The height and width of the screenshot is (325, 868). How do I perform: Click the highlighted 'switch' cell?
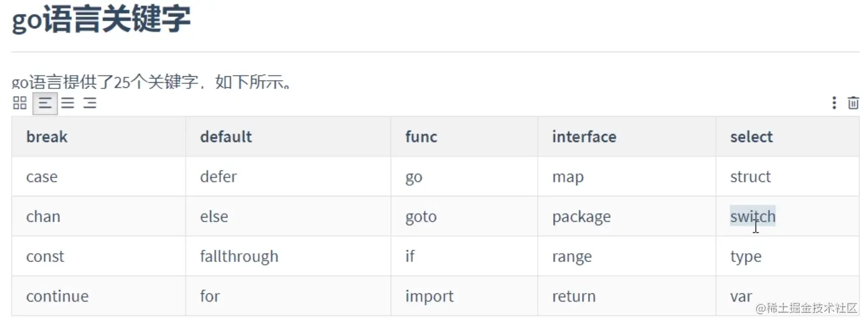(x=753, y=217)
